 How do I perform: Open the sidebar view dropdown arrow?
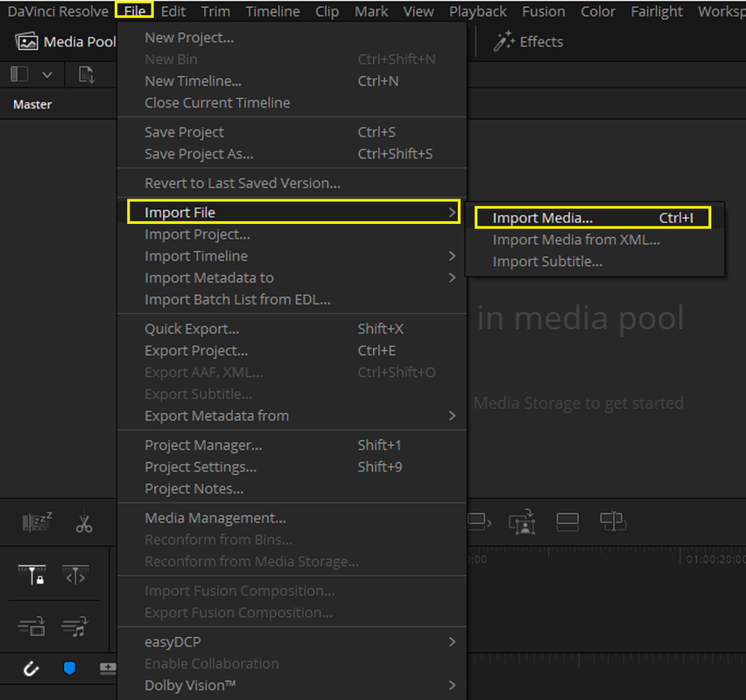(47, 74)
